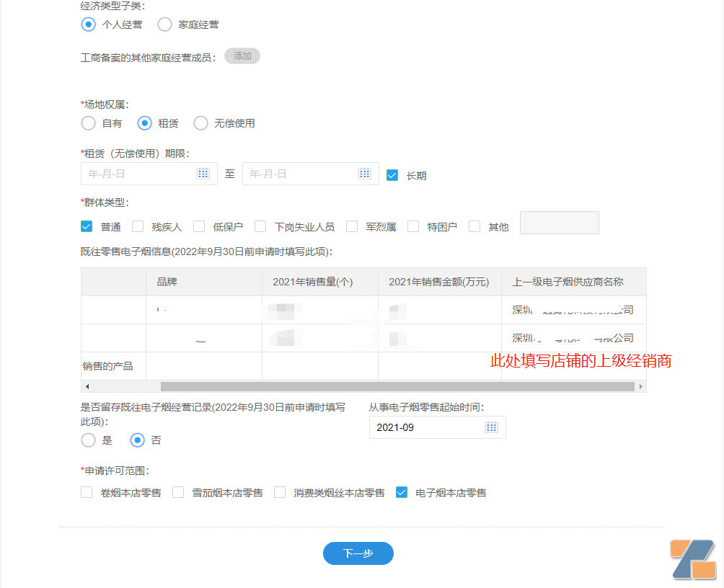The image size is (724, 588).
Task: Click the colored logo in bottom right corner
Action: (693, 558)
